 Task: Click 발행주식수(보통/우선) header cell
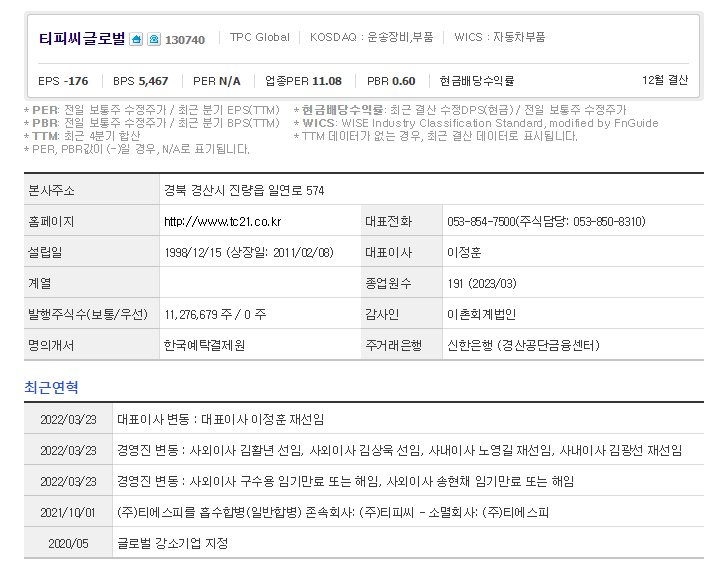point(92,314)
